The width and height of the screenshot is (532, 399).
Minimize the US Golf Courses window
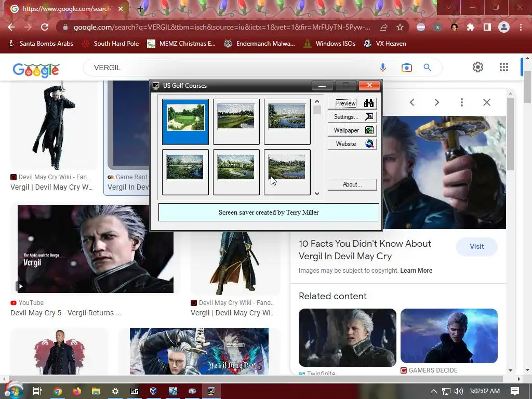(322, 86)
